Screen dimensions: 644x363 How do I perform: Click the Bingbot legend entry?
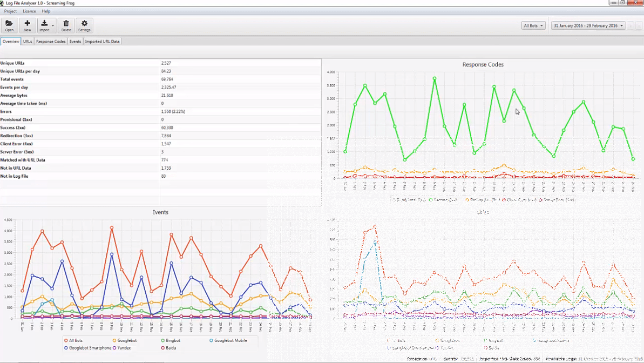tap(173, 340)
